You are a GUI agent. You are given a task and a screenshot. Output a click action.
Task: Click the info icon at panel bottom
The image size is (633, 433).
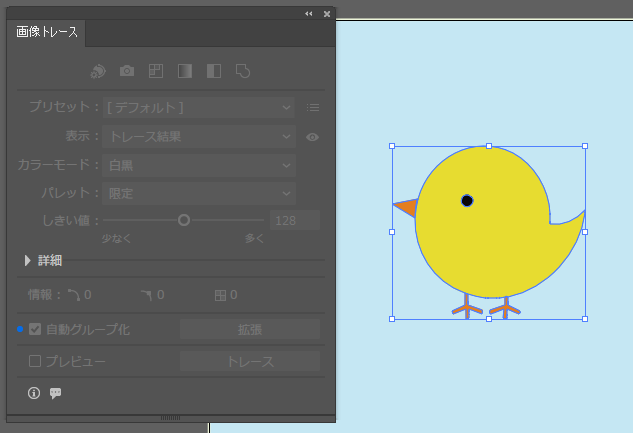tap(34, 393)
